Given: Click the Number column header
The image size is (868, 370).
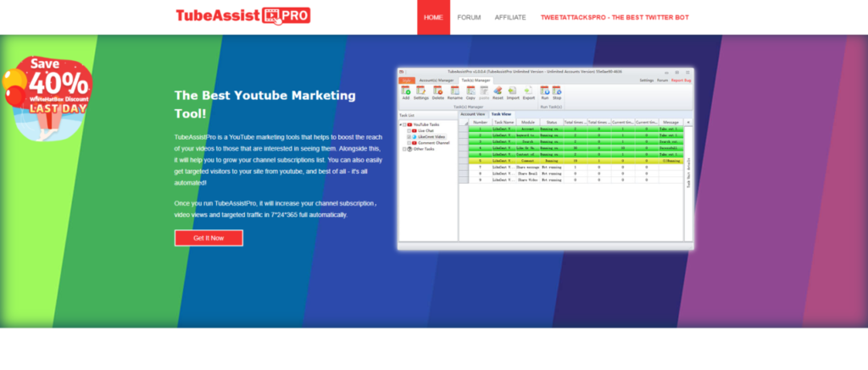Looking at the screenshot, I should 481,122.
